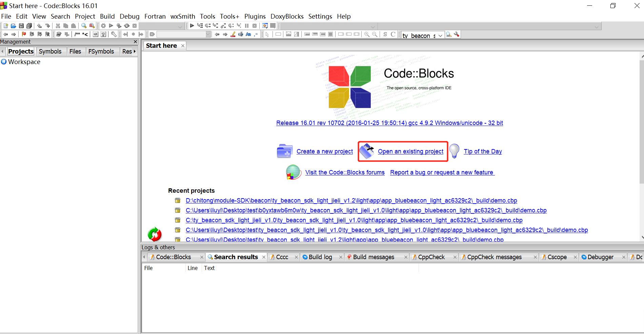Click the Redo arrow icon
Viewport: 644px width, 334px height.
pos(47,26)
